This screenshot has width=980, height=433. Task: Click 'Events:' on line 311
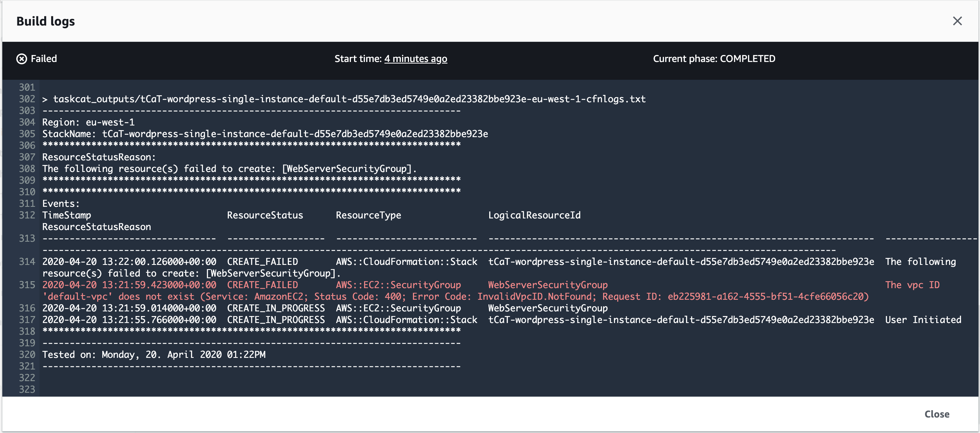point(61,204)
